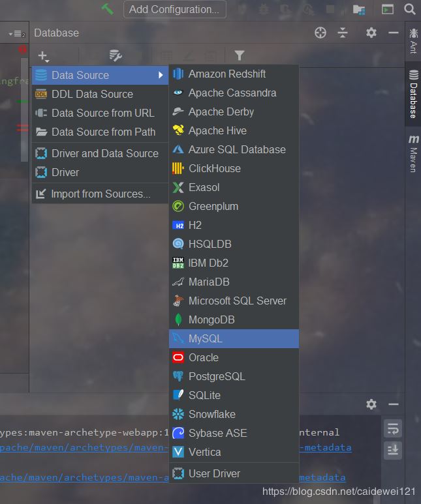Choose Apache Derby from list
The width and height of the screenshot is (421, 504).
234,112
